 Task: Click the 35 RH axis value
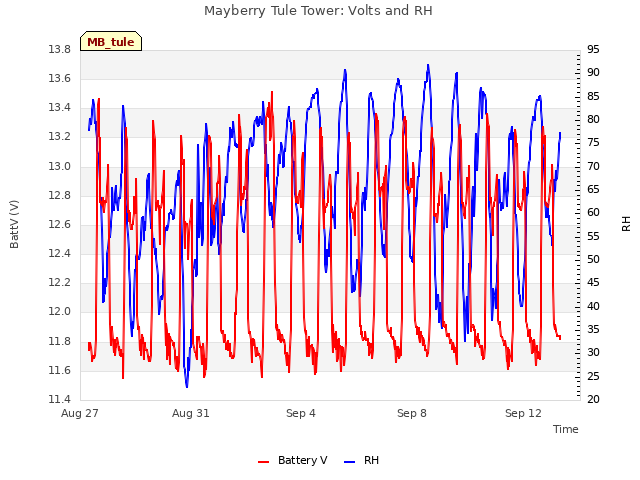593,329
